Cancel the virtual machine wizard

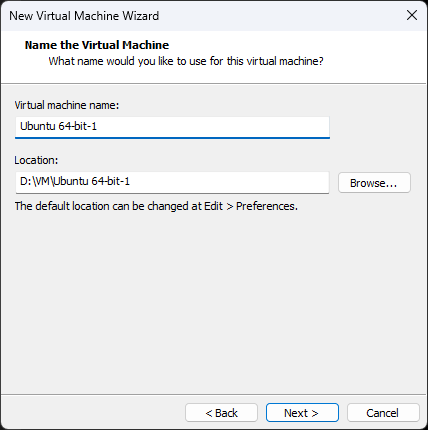(383, 413)
